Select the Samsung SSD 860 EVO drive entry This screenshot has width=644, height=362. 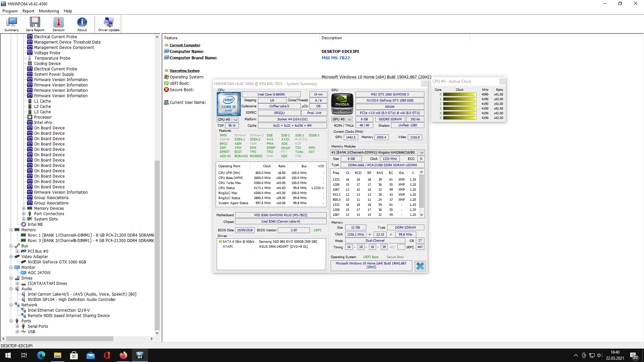point(288,242)
